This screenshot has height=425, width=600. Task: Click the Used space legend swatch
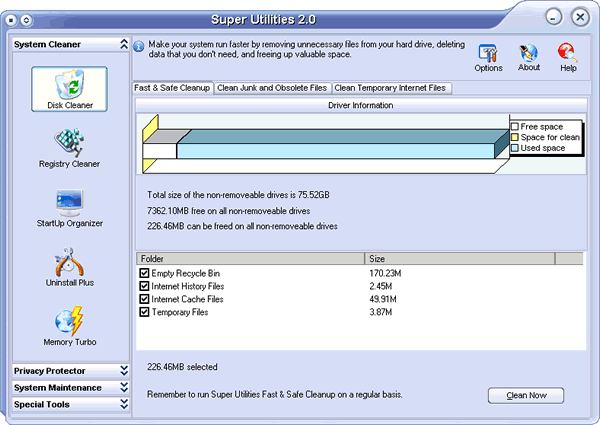pyautogui.click(x=515, y=148)
